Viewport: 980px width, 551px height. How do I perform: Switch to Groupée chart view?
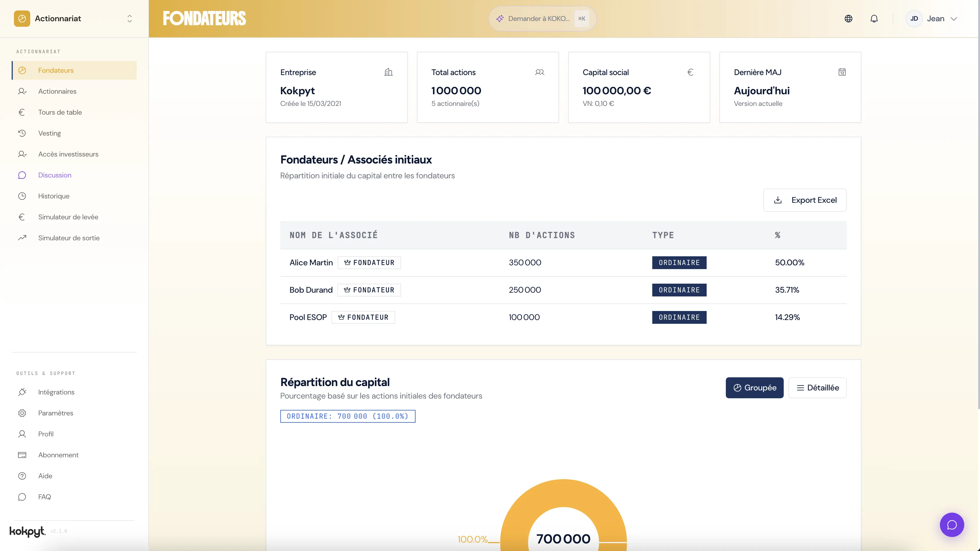coord(754,388)
